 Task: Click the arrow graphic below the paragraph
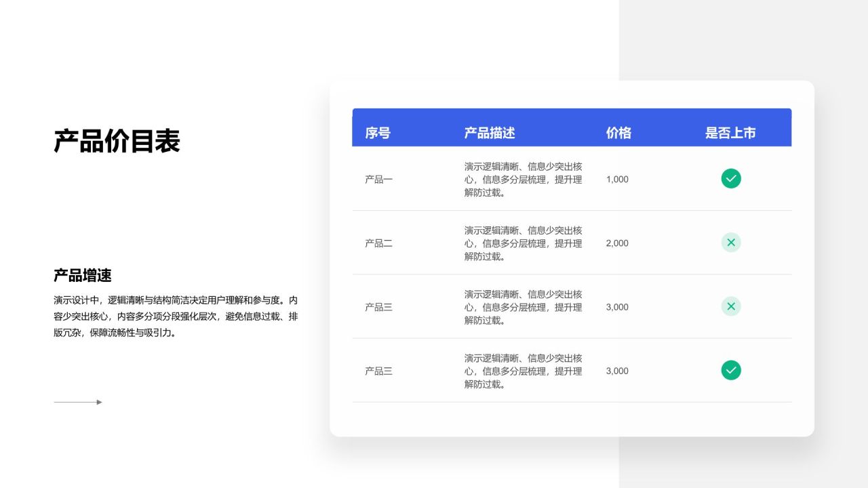pyautogui.click(x=77, y=401)
